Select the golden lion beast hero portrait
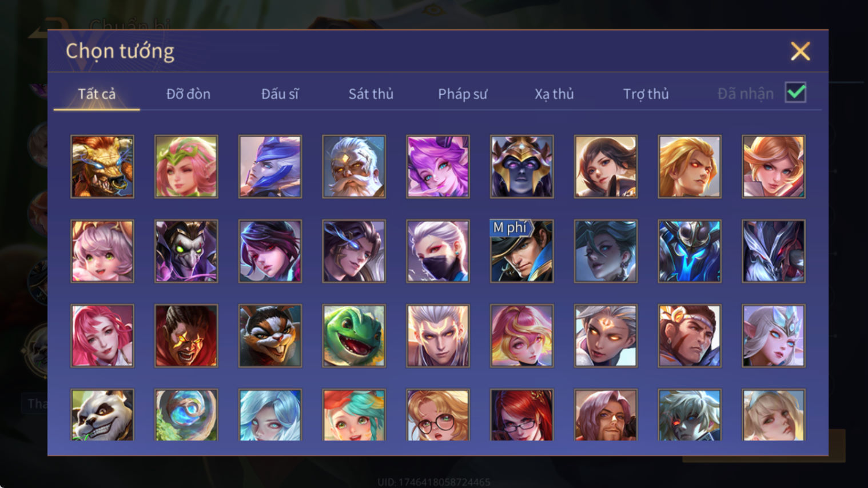Viewport: 868px width, 488px height. [102, 167]
